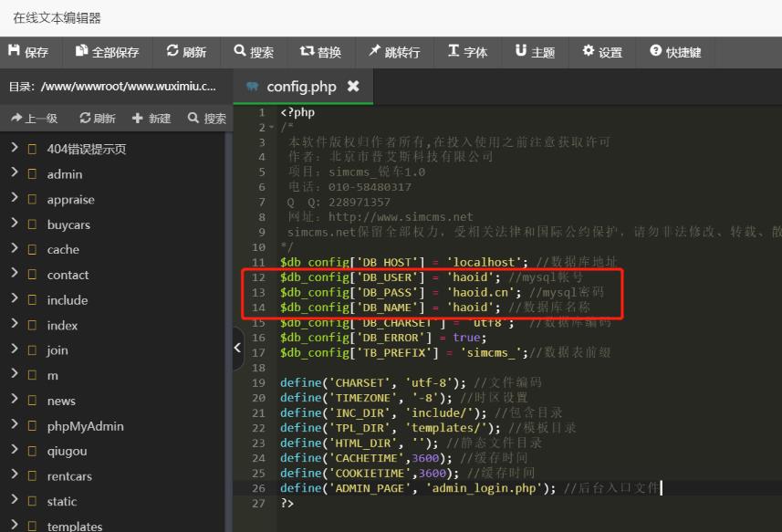Collapse the sidebar with the arrow handle
The width and height of the screenshot is (782, 532).
[x=238, y=347]
